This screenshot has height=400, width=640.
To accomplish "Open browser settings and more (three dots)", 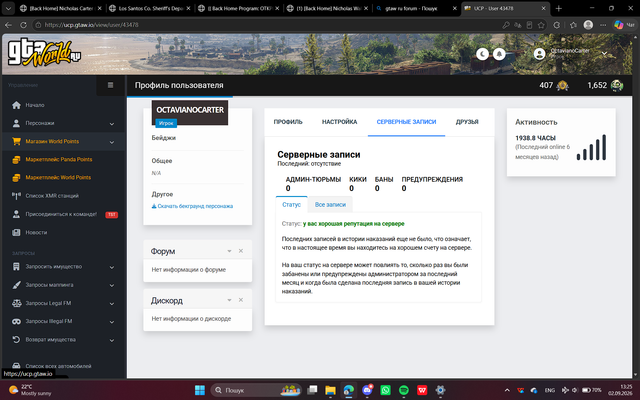I will click(x=603, y=25).
